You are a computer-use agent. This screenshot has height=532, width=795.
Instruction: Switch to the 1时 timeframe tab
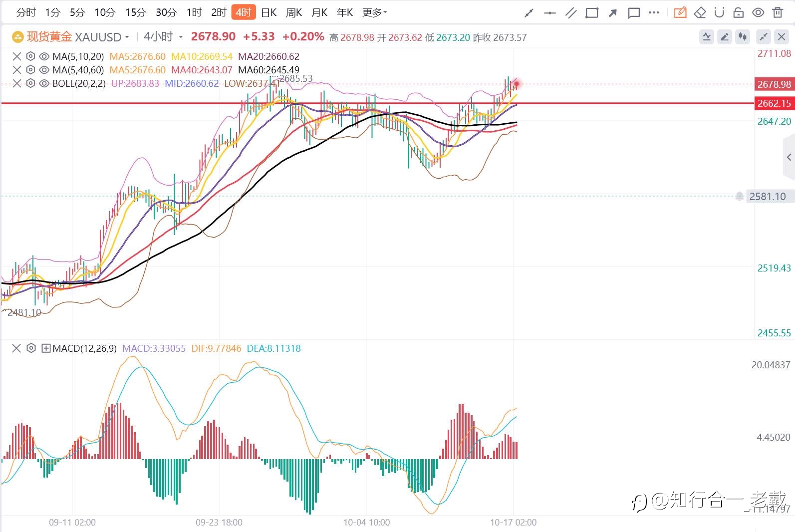194,12
